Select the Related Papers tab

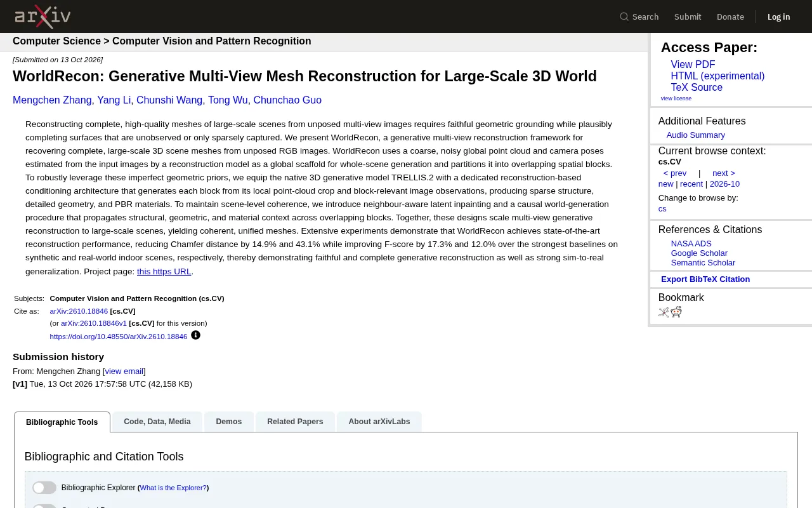coord(295,422)
